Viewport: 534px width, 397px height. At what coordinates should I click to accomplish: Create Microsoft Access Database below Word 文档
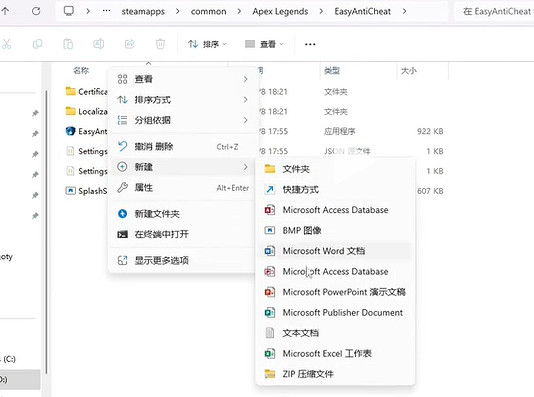tap(335, 271)
